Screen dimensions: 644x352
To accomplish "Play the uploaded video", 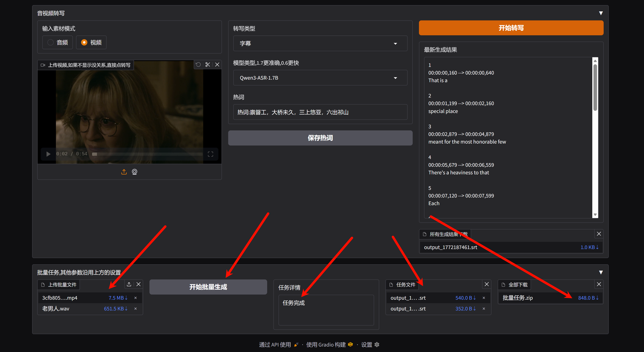I will 49,154.
